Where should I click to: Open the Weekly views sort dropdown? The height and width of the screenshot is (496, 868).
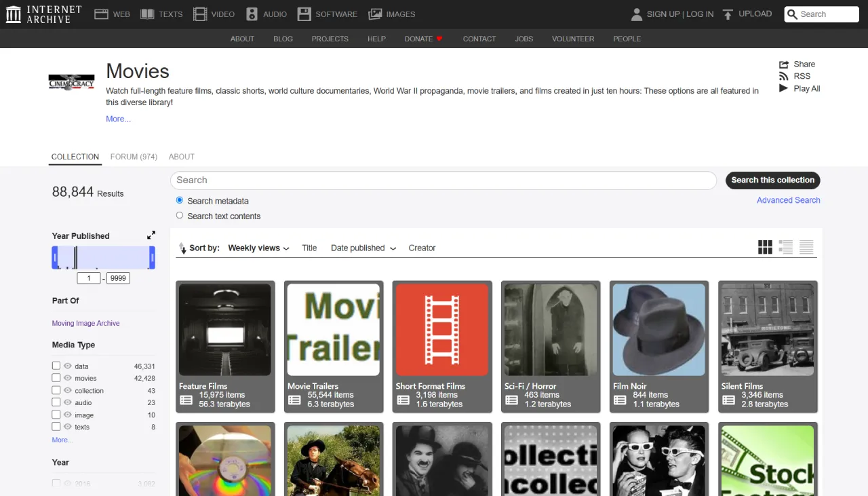pyautogui.click(x=258, y=248)
